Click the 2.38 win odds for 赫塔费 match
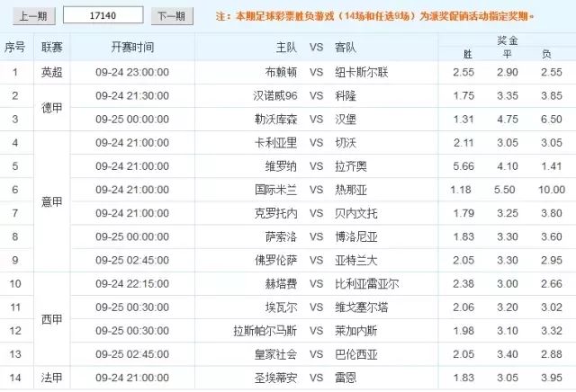 tap(463, 284)
